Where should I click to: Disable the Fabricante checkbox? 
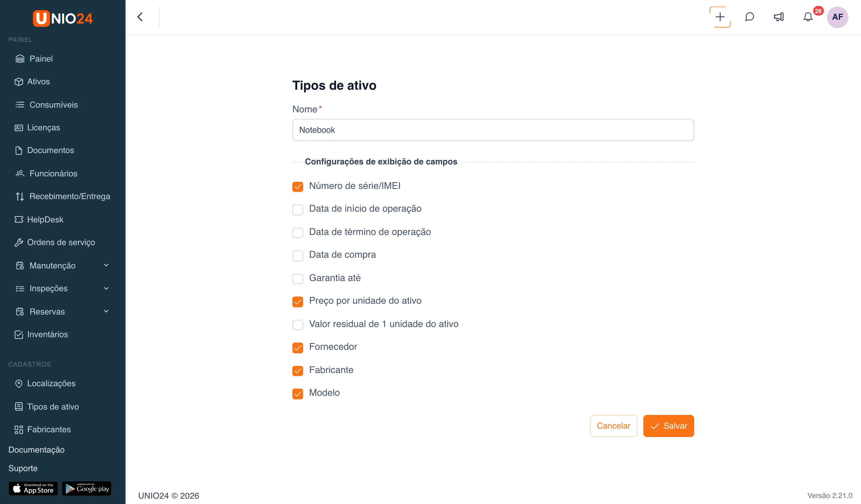(x=297, y=371)
